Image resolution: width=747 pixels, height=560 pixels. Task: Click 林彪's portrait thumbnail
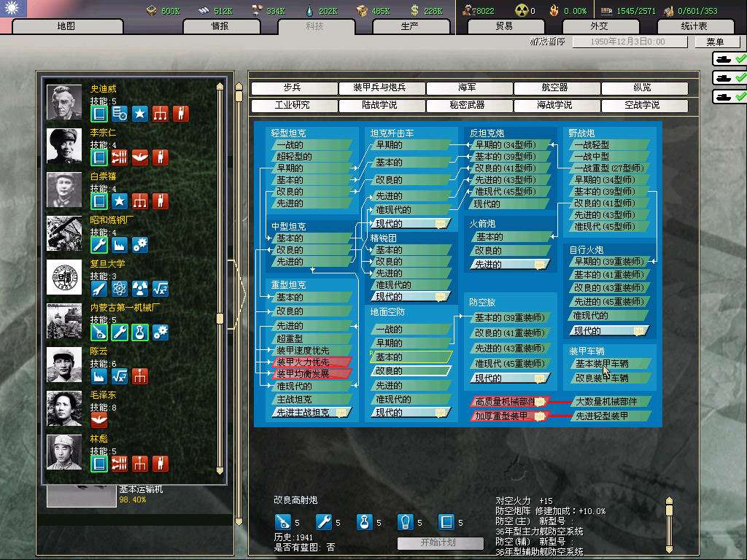click(64, 452)
